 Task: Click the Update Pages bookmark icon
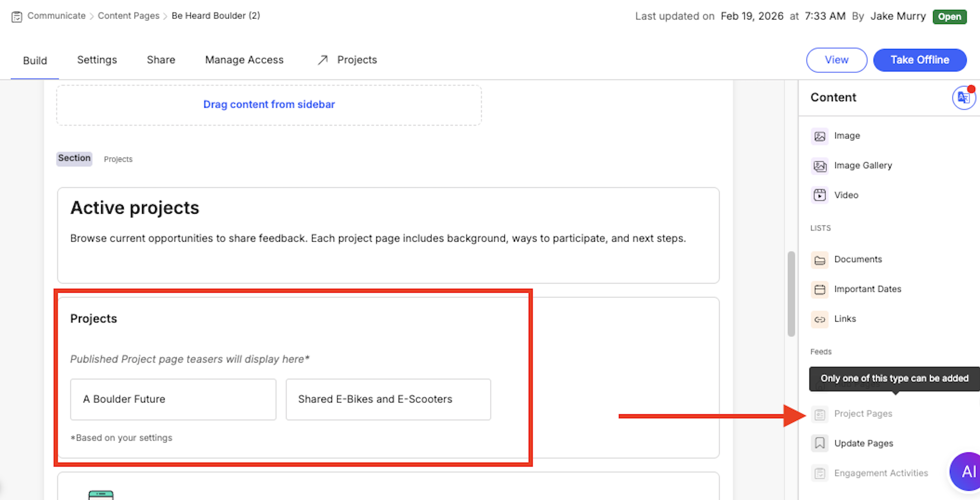point(820,443)
